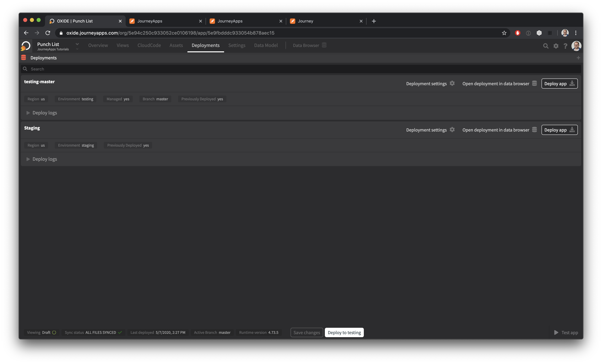Click the red Deployments stack icon
Viewport: 602px width, 364px height.
(24, 58)
